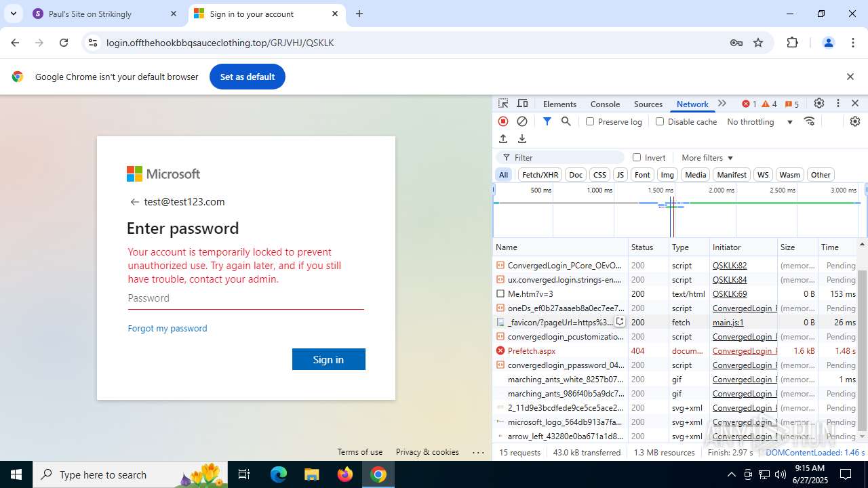Open DevTools customize three-dot menu
This screenshot has height=488, width=868.
pos(838,104)
